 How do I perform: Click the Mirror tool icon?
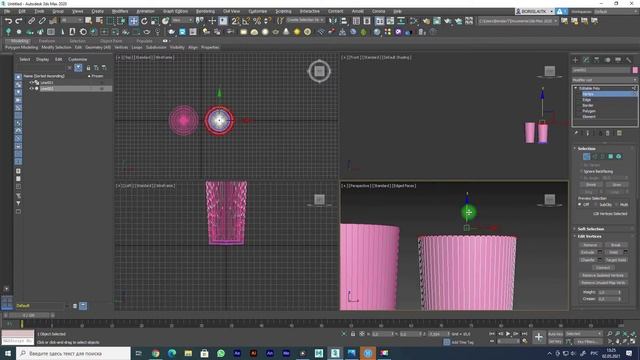click(x=333, y=20)
